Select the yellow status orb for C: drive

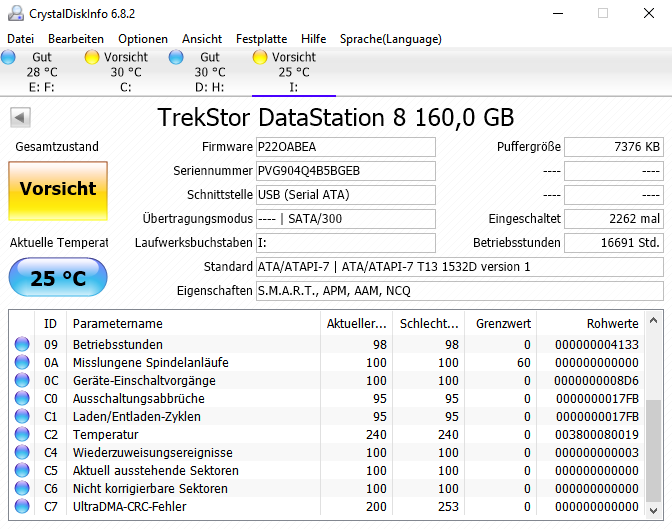(x=92, y=57)
